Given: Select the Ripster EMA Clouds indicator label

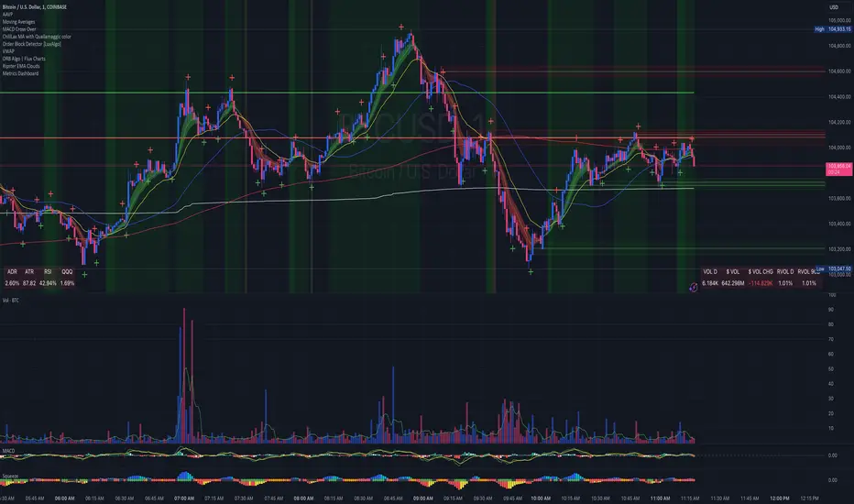Looking at the screenshot, I should tap(21, 66).
